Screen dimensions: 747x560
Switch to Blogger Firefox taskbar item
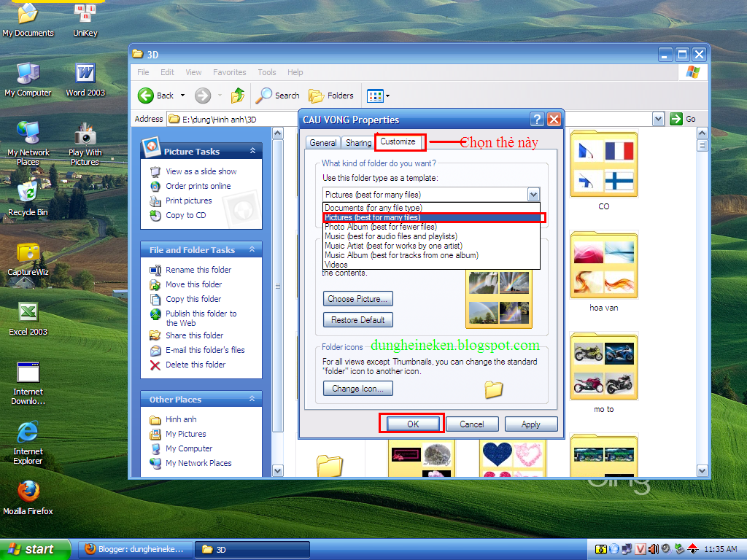pos(134,550)
